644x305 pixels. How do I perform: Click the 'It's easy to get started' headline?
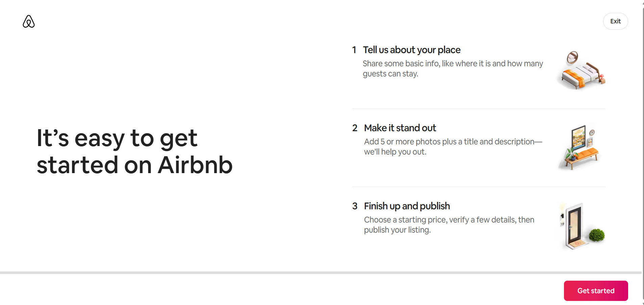pyautogui.click(x=134, y=151)
